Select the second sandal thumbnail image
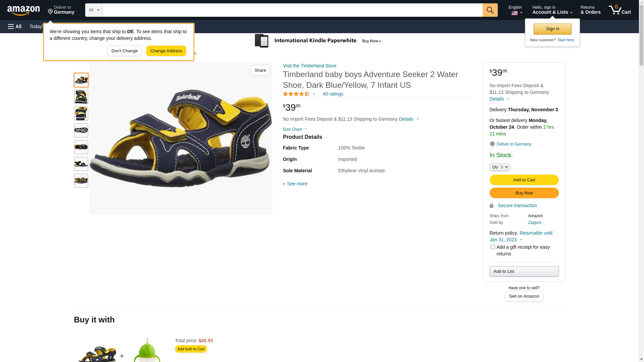This screenshot has width=644, height=362. 81,97
